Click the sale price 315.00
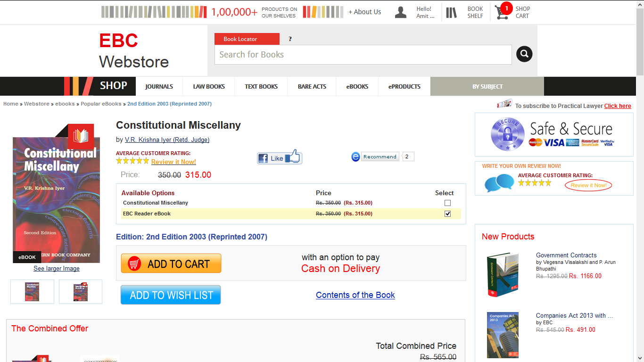 click(198, 175)
